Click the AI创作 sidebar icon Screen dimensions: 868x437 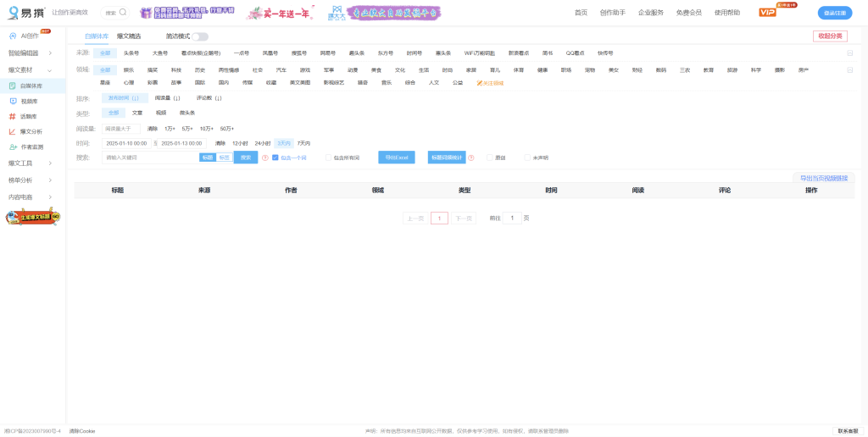point(12,36)
